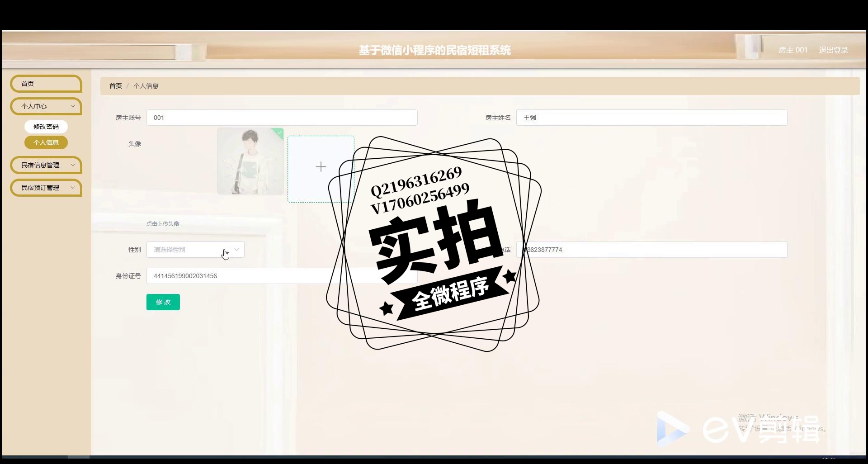Open the 首页 sidebar menu item

click(x=46, y=84)
